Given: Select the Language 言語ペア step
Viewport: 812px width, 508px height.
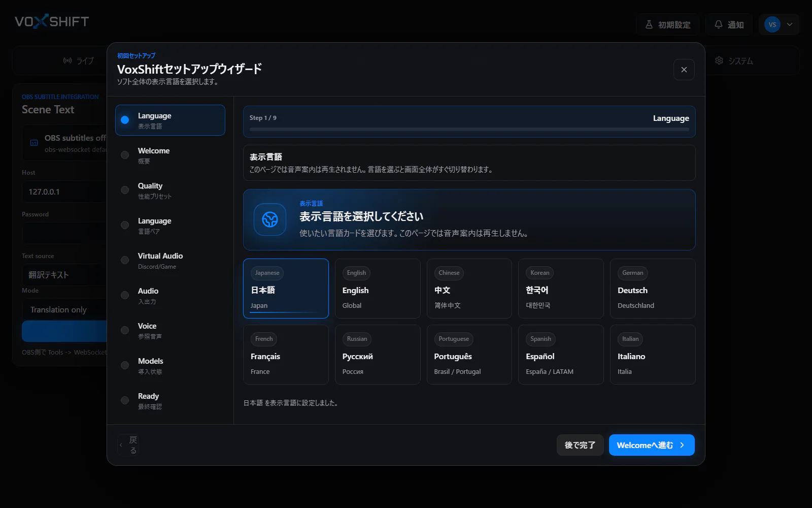Looking at the screenshot, I should pos(170,226).
